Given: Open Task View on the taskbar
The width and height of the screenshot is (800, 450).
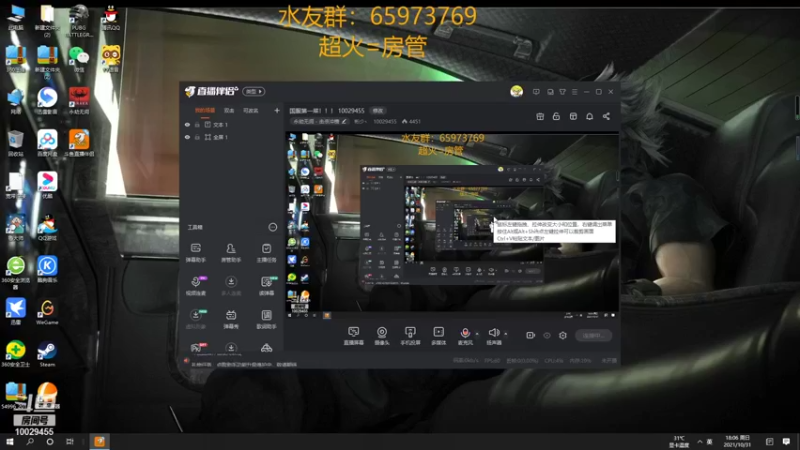Looking at the screenshot, I should pos(69,441).
